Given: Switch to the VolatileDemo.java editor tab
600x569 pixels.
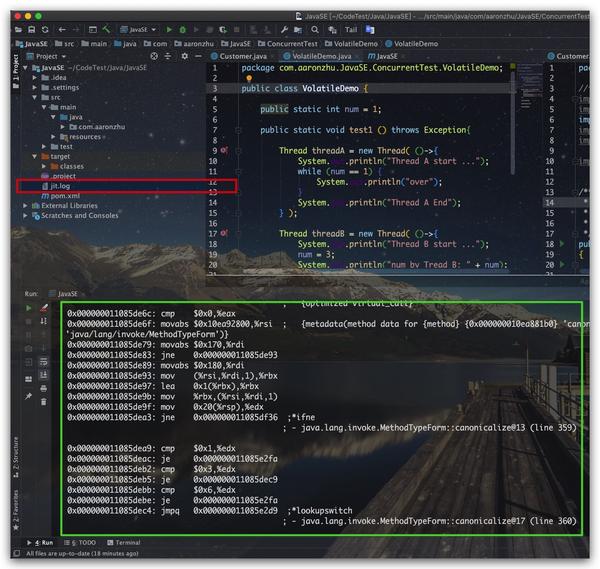Looking at the screenshot, I should 321,56.
